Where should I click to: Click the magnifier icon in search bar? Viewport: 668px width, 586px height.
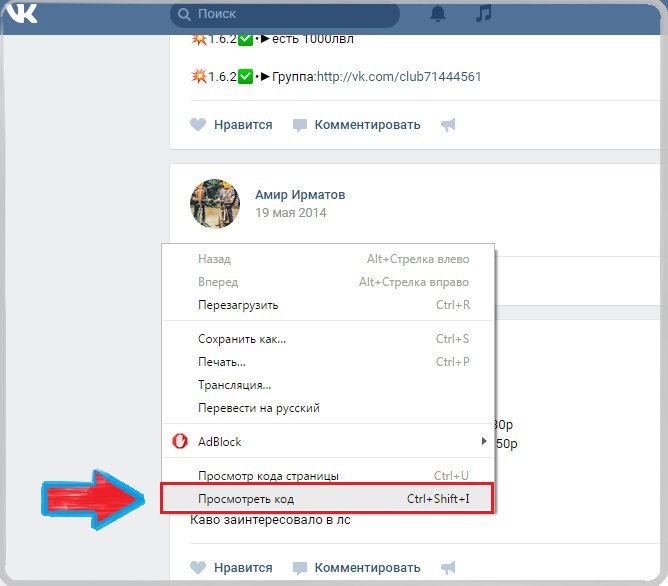point(184,14)
